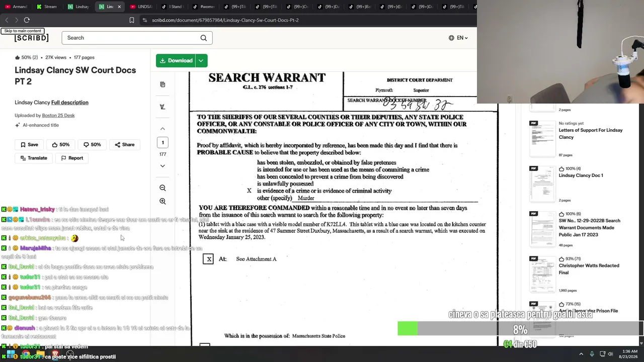Image resolution: width=644 pixels, height=362 pixels.
Task: Open Christopher Watts Redacted Final document
Action: click(589, 269)
